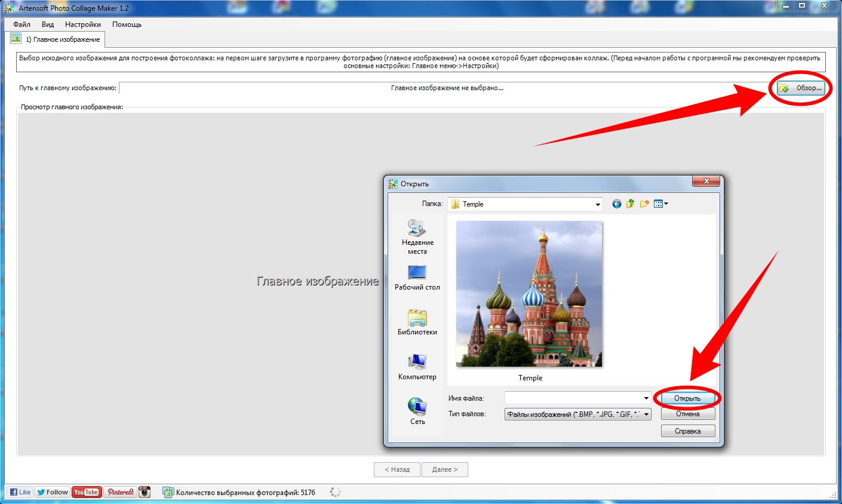This screenshot has width=842, height=504.
Task: Select Библиотеки in dialog sidebar
Action: 417,322
